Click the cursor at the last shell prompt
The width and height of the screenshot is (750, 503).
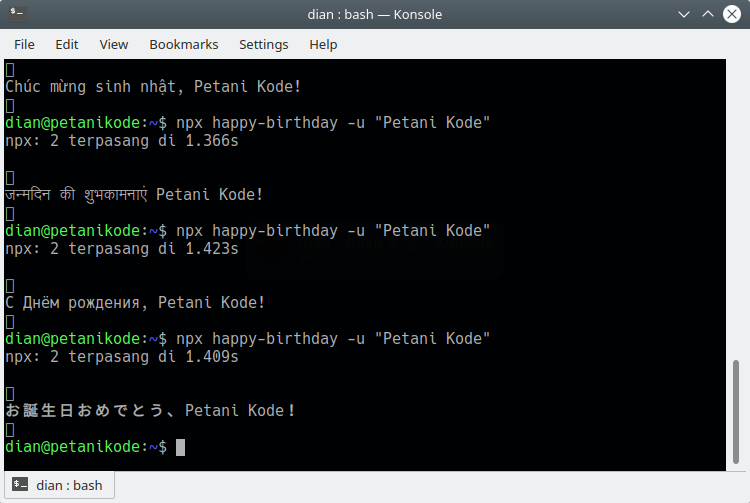click(180, 447)
